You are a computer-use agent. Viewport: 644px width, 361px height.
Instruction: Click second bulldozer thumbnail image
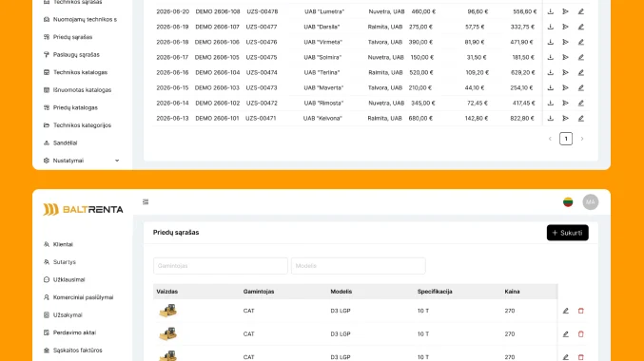(167, 334)
